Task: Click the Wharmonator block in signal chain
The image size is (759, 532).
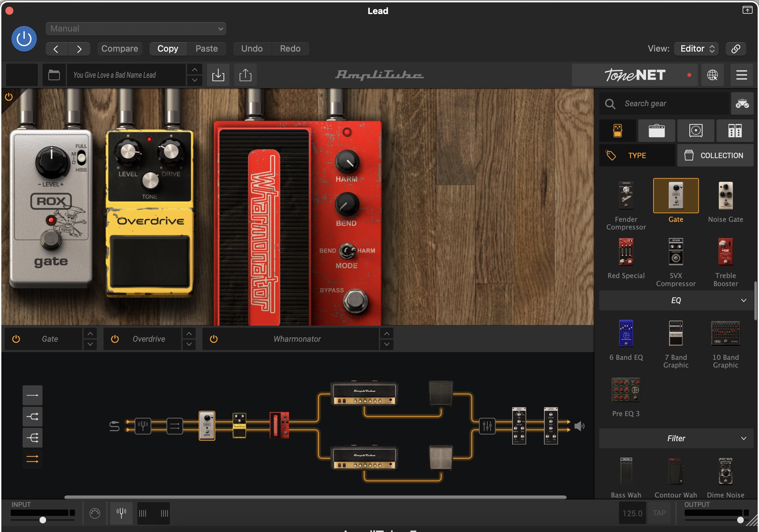Action: click(x=279, y=425)
